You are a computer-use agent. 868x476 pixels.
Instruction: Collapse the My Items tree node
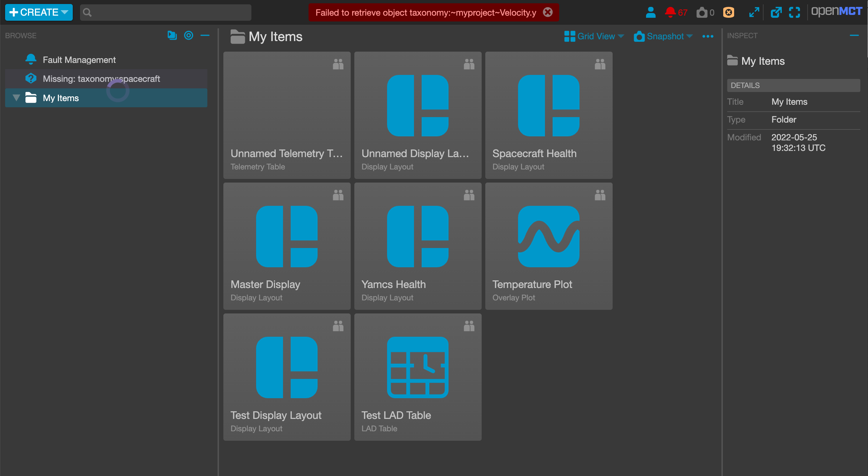(16, 98)
